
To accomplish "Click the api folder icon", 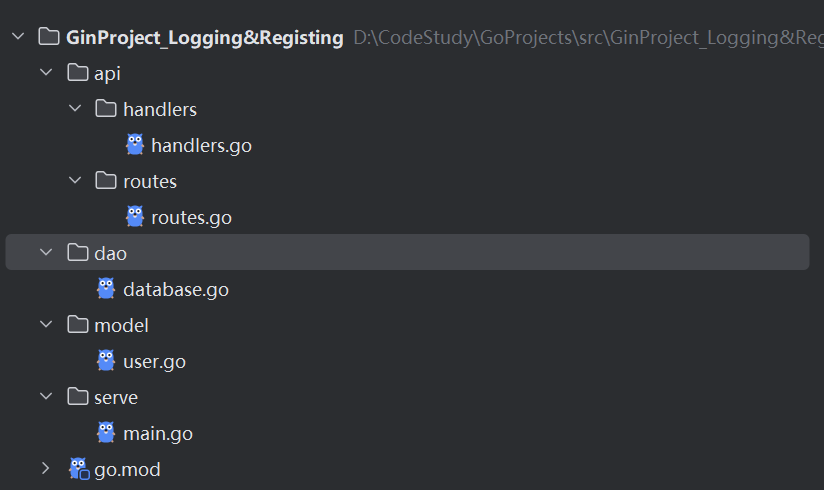I will [77, 73].
